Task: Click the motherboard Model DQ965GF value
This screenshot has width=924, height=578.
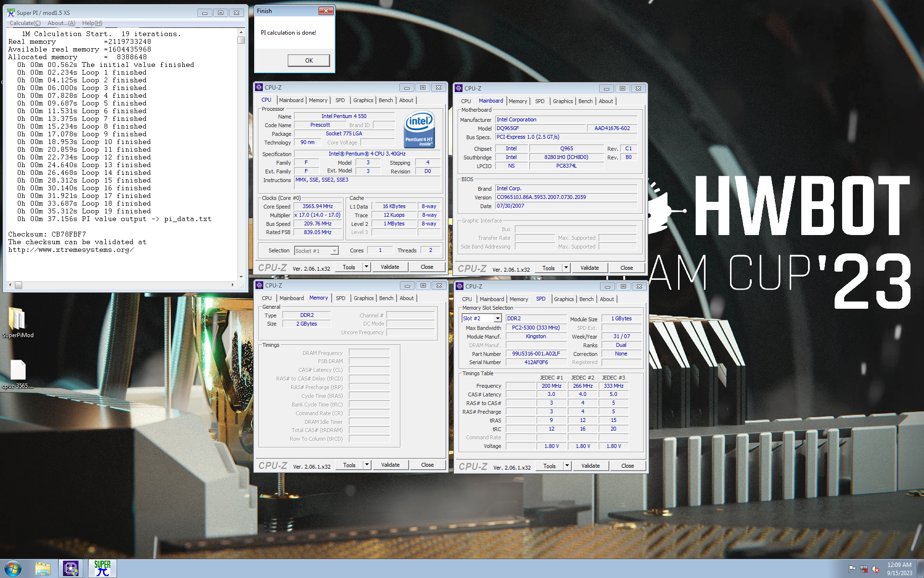Action: (x=540, y=128)
